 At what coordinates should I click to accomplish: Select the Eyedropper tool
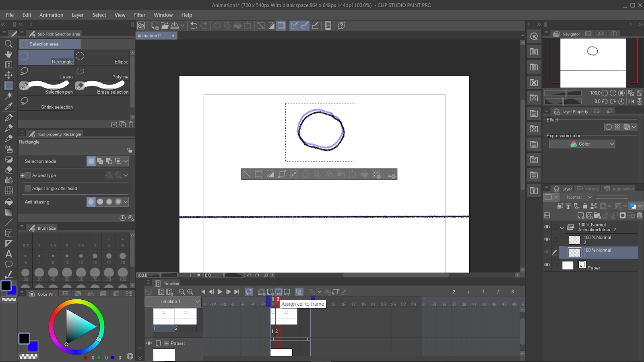[x=8, y=106]
